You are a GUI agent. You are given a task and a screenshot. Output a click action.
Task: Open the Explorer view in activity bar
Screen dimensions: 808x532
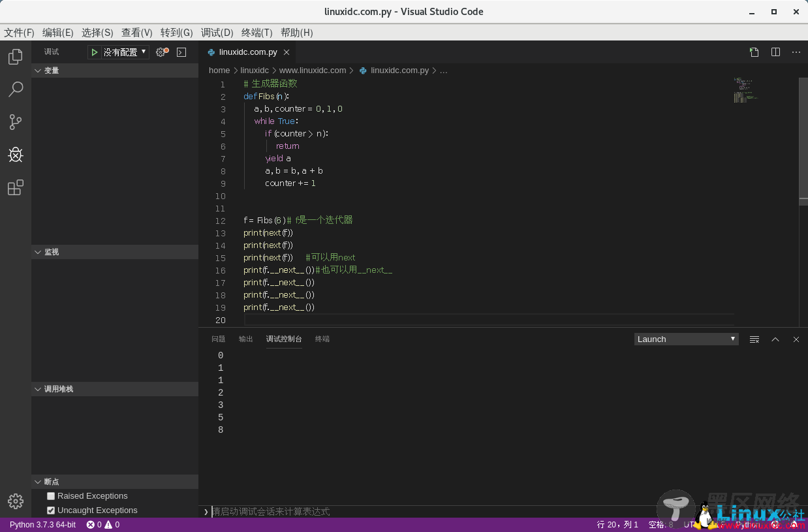(x=16, y=57)
